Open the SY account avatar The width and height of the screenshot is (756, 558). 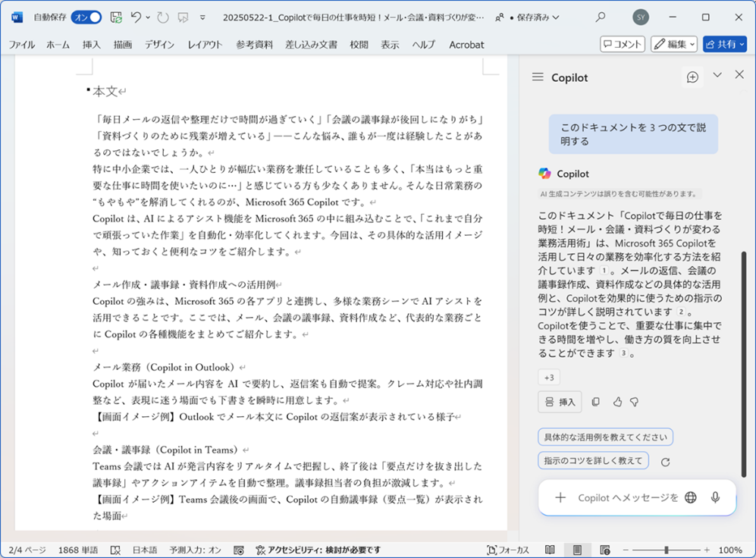coord(640,17)
